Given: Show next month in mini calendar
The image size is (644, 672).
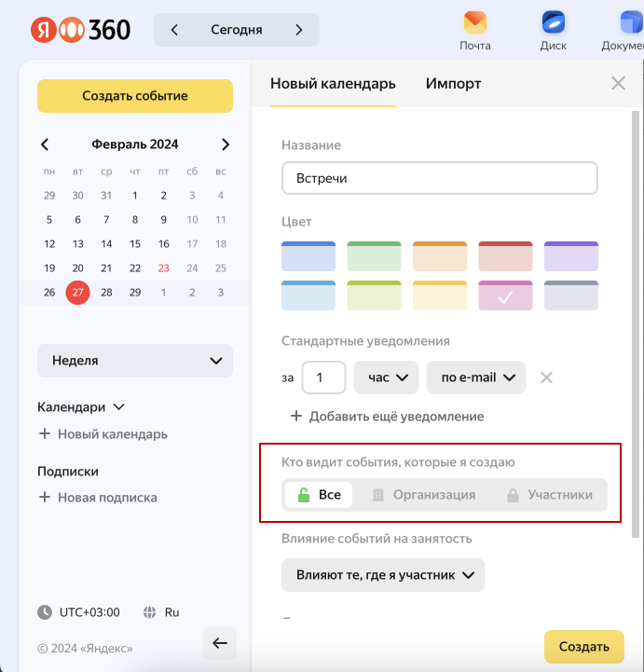Looking at the screenshot, I should coord(226,144).
